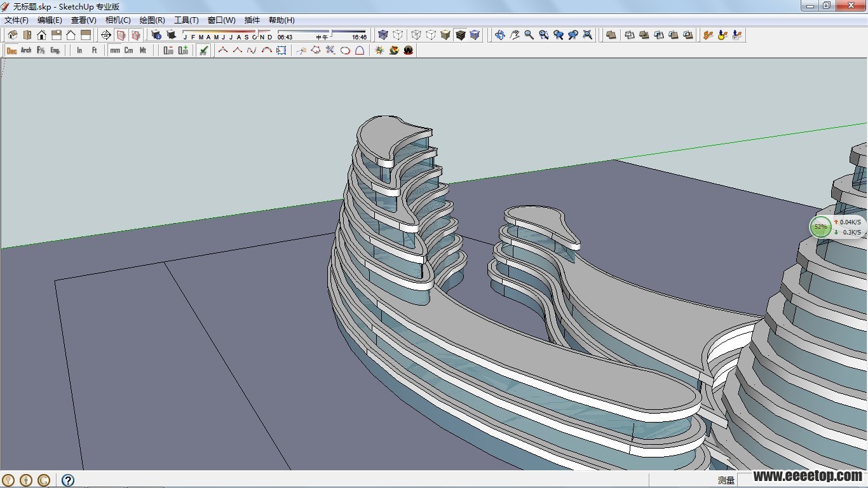Screen dimensions: 868x488
Task: Open the 编辑(E) menu
Action: [50, 20]
